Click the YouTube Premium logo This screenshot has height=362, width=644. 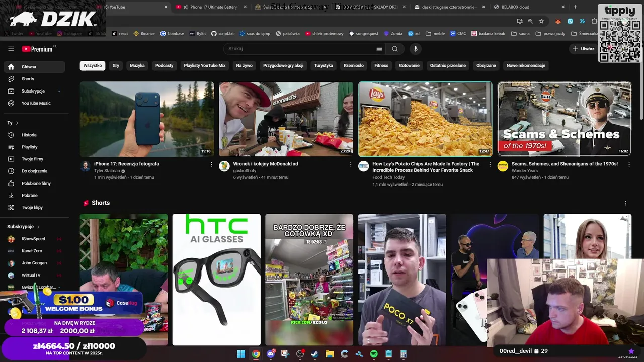click(x=38, y=49)
